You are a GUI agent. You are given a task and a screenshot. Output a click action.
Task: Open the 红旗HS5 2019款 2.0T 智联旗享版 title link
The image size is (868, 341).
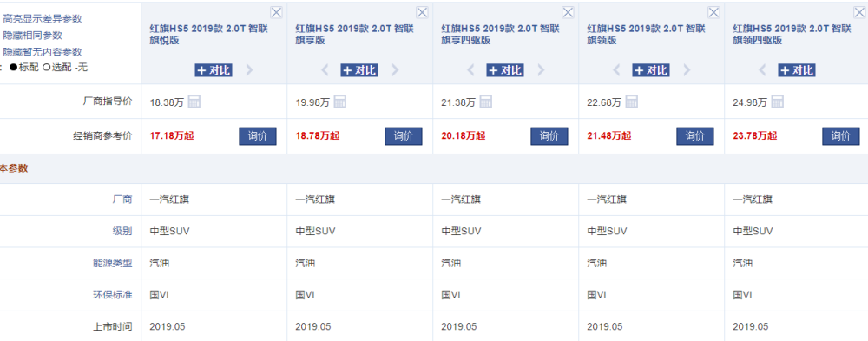coord(355,35)
